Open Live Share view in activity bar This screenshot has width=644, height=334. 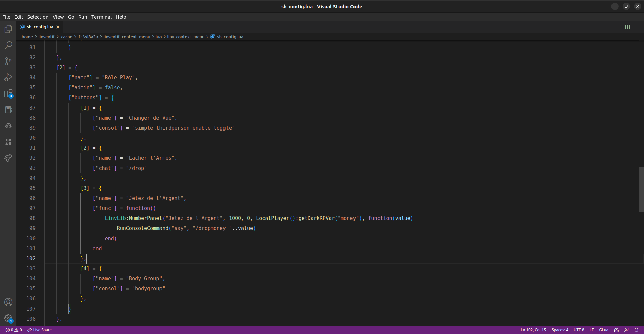[8, 158]
